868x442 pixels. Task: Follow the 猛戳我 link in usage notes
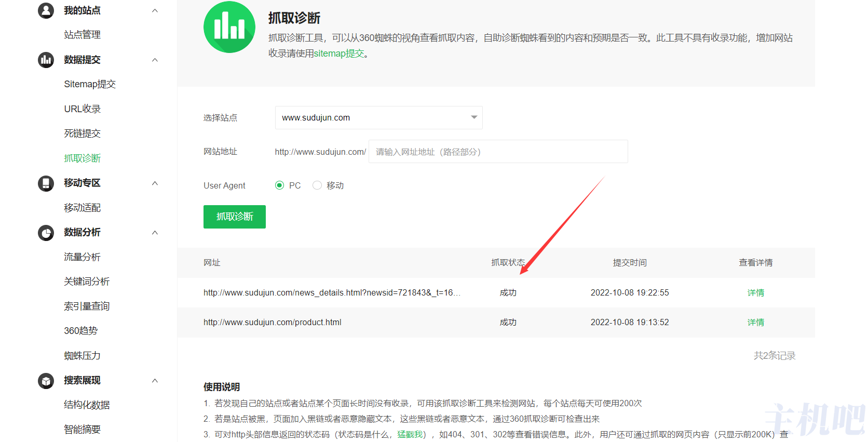(x=410, y=434)
